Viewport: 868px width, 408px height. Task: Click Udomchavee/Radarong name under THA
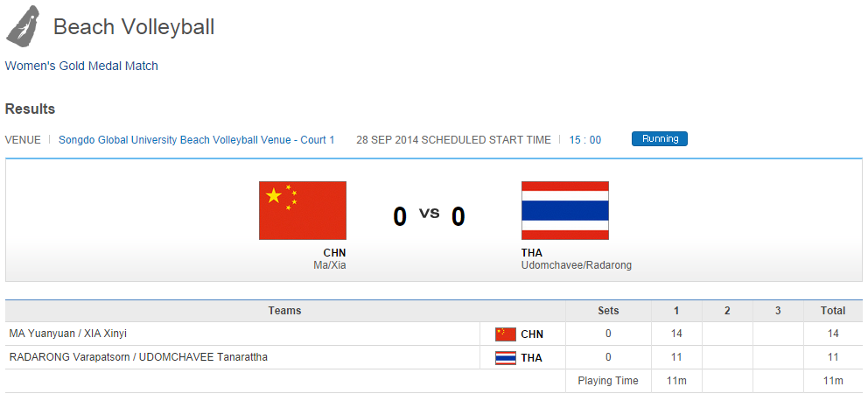pyautogui.click(x=577, y=265)
